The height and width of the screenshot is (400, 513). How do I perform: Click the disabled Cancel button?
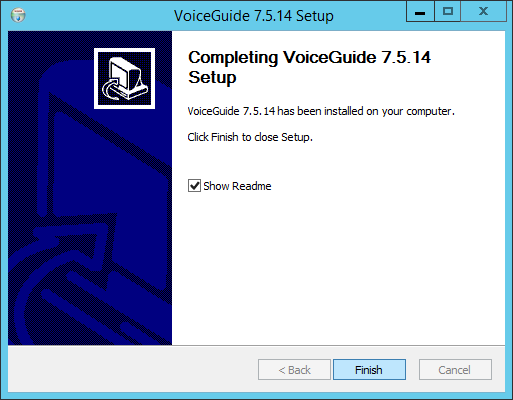(x=455, y=369)
